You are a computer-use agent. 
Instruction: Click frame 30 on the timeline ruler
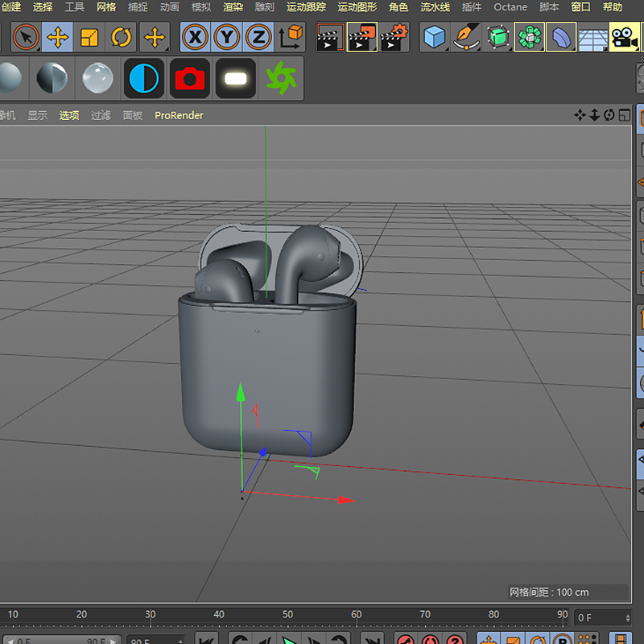tap(150, 614)
